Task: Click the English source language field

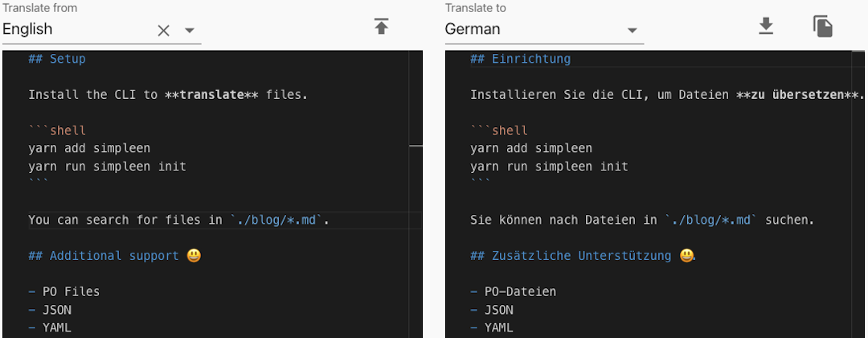Action: click(x=76, y=30)
